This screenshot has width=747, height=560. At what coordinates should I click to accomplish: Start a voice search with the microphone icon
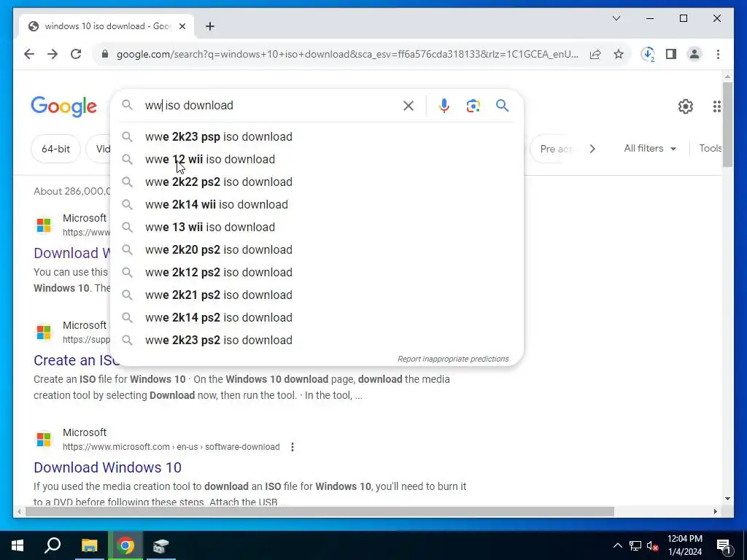(x=444, y=105)
